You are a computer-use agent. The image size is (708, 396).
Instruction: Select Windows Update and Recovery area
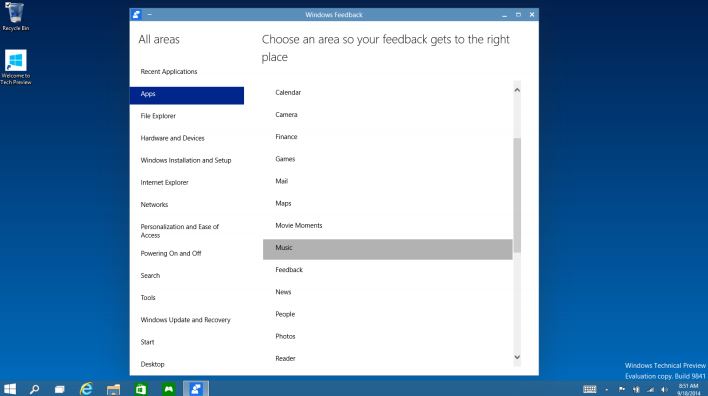click(x=186, y=320)
